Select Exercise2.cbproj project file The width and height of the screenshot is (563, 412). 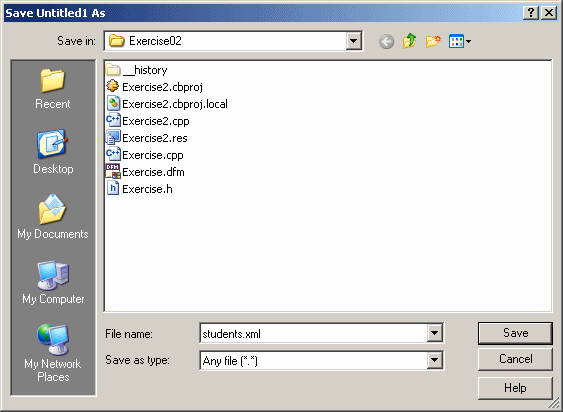[154, 87]
